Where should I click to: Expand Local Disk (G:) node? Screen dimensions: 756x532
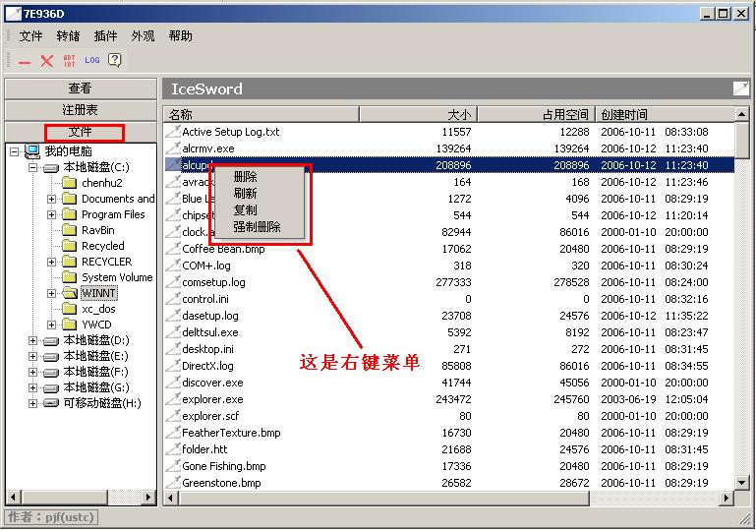[32, 387]
